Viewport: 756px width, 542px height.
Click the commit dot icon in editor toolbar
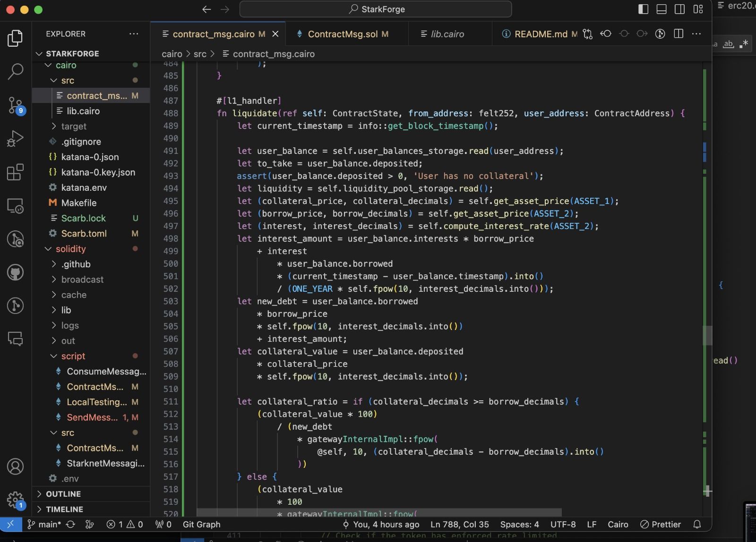click(x=624, y=34)
